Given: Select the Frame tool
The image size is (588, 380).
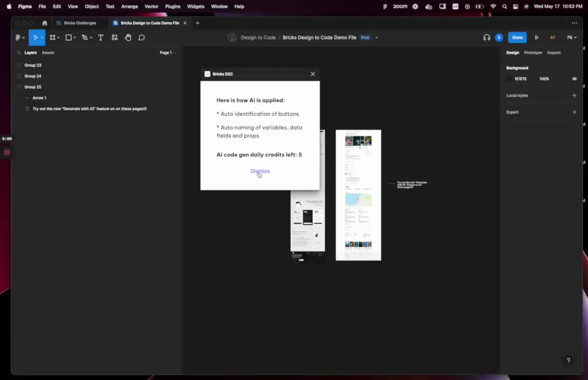Looking at the screenshot, I should 52,37.
